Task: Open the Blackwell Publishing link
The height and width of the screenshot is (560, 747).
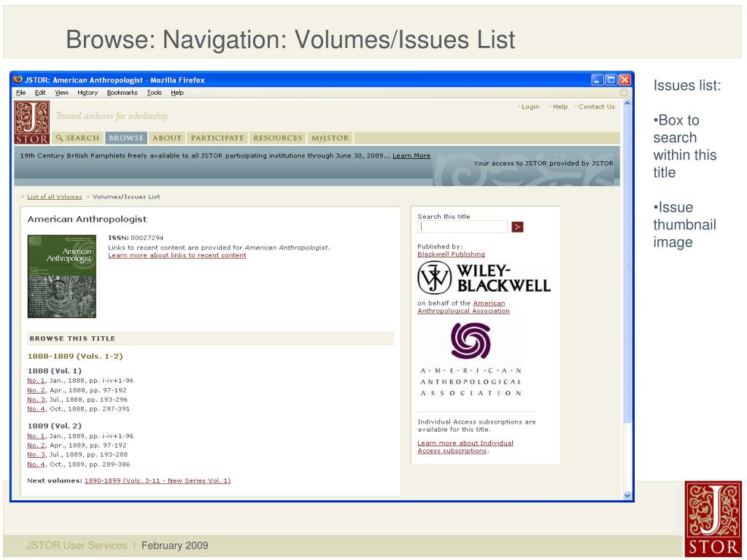Action: [x=451, y=254]
